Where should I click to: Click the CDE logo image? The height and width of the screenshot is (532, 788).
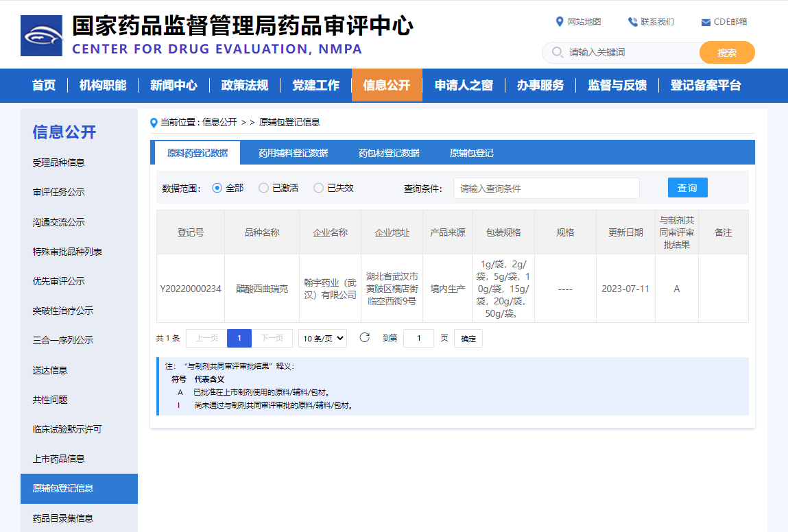(x=41, y=36)
